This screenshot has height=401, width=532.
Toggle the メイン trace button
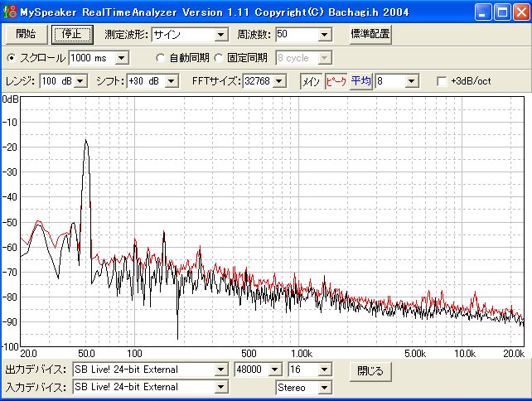[x=311, y=81]
